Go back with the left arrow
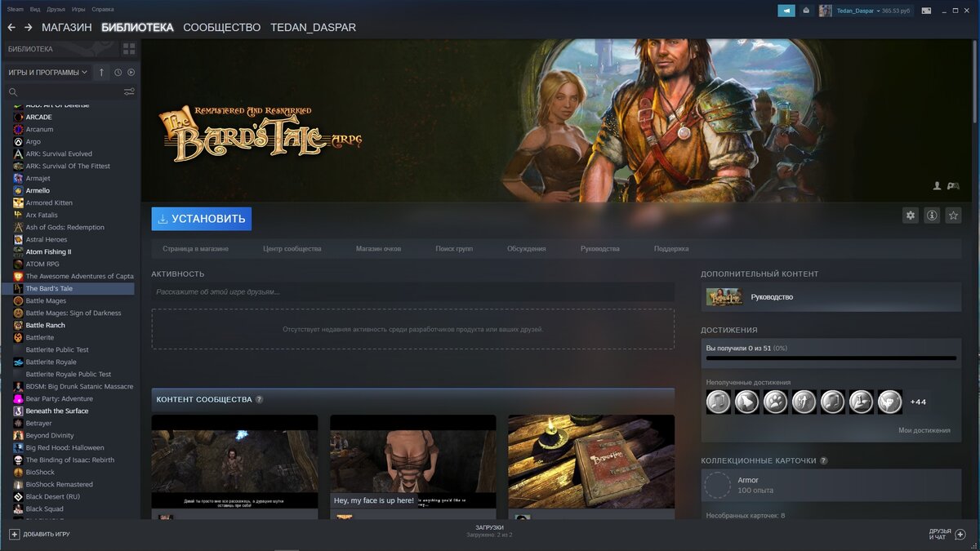 click(11, 27)
